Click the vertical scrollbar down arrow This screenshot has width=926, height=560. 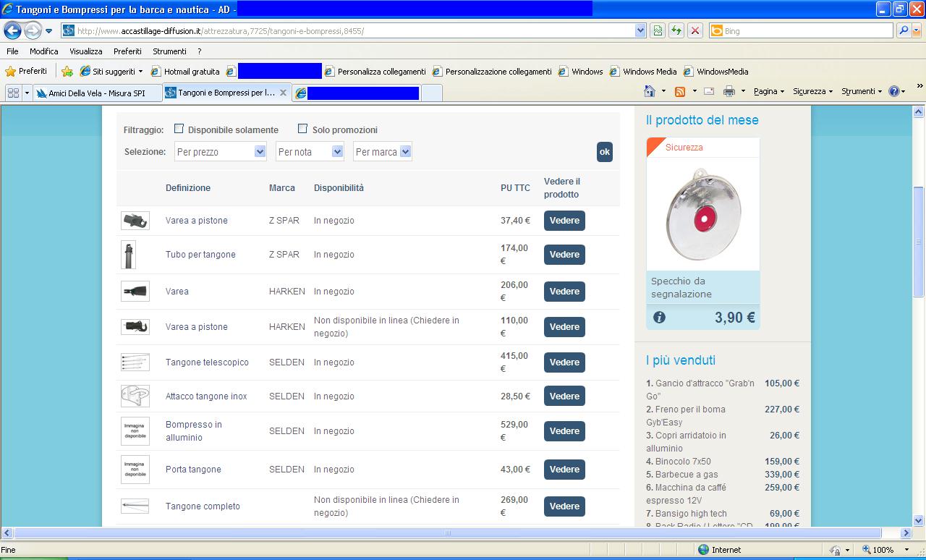919,520
